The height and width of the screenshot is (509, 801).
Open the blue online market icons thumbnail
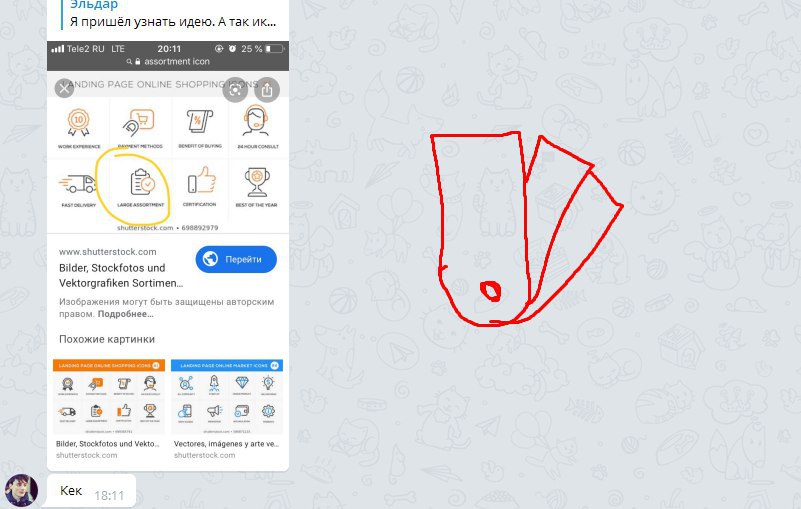click(x=227, y=397)
